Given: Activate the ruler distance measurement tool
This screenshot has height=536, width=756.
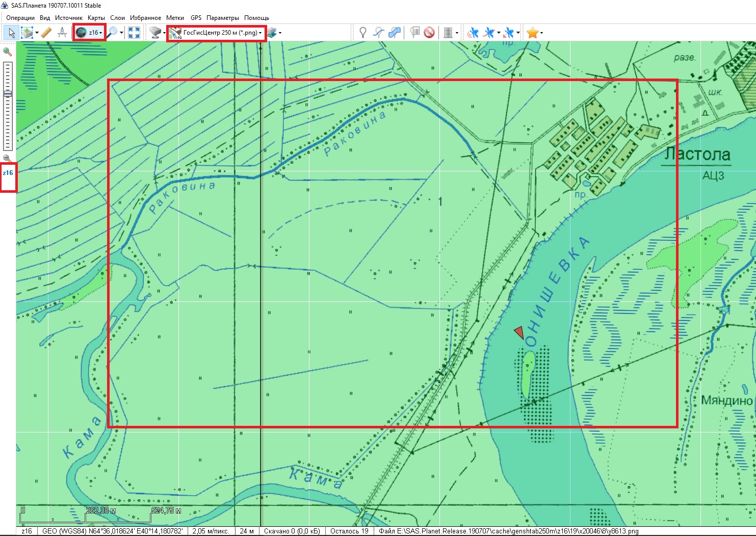Looking at the screenshot, I should tap(46, 33).
